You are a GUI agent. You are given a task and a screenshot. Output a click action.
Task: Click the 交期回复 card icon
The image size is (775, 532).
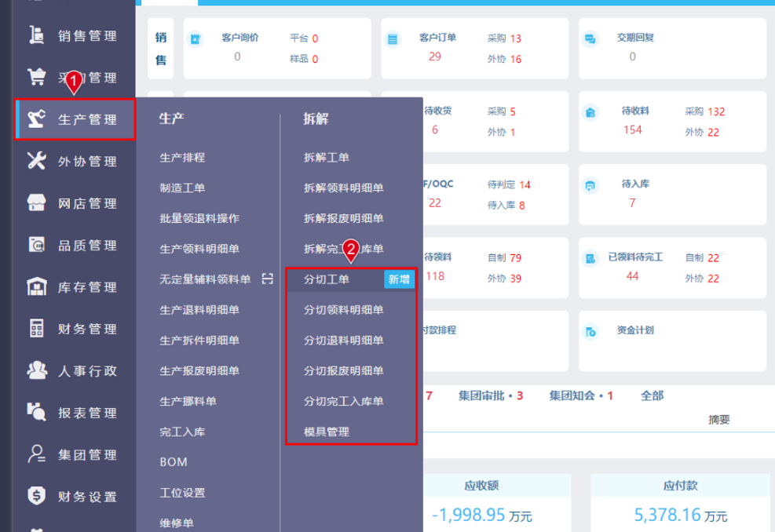tap(590, 38)
